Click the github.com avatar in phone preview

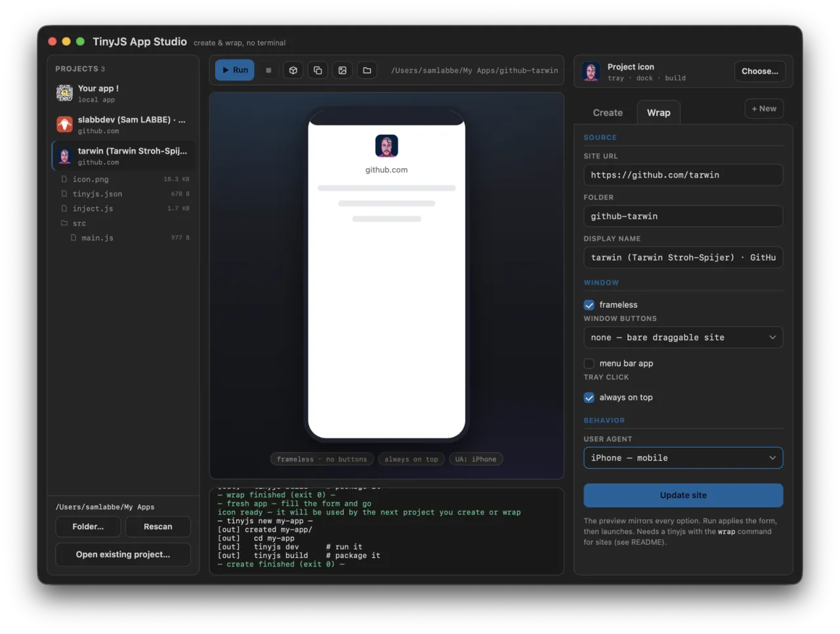point(387,146)
